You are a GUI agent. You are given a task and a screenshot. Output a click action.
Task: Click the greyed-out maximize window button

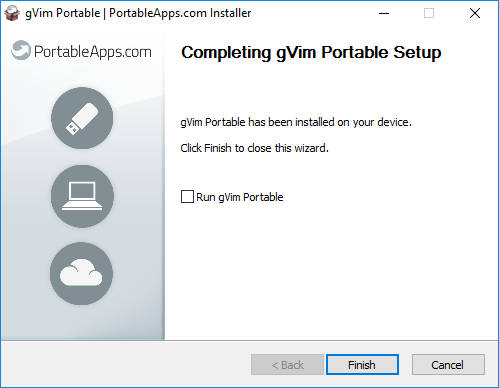coord(429,13)
